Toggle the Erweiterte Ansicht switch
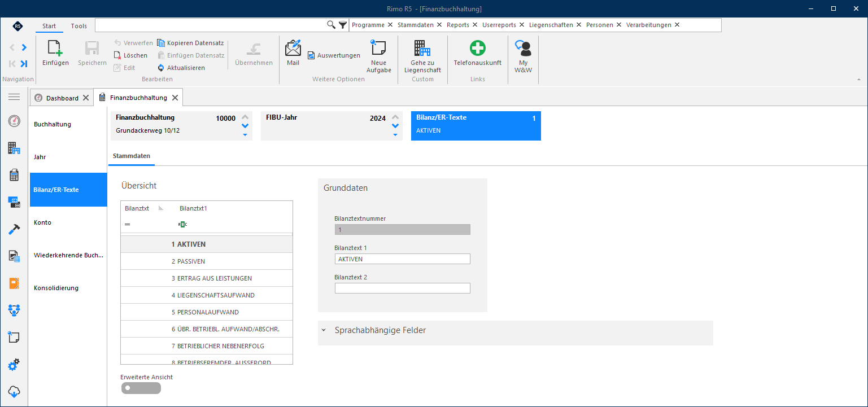Screen dimensions: 868x407 click(141, 388)
